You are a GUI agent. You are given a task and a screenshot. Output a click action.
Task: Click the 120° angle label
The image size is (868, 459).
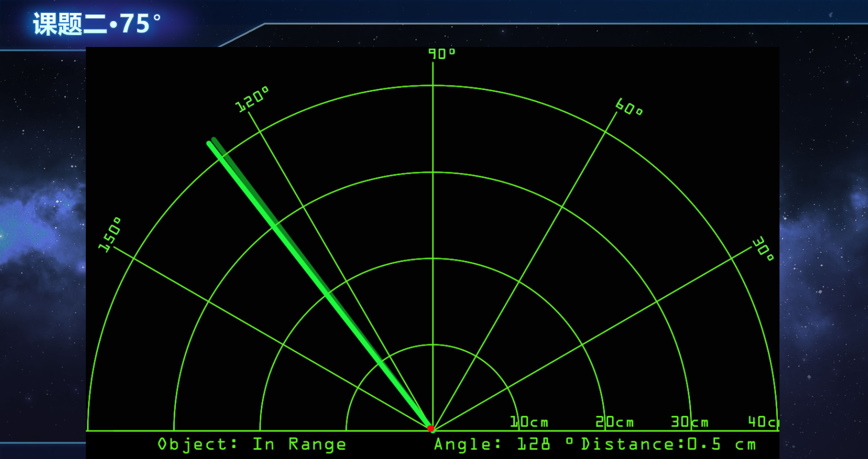252,99
